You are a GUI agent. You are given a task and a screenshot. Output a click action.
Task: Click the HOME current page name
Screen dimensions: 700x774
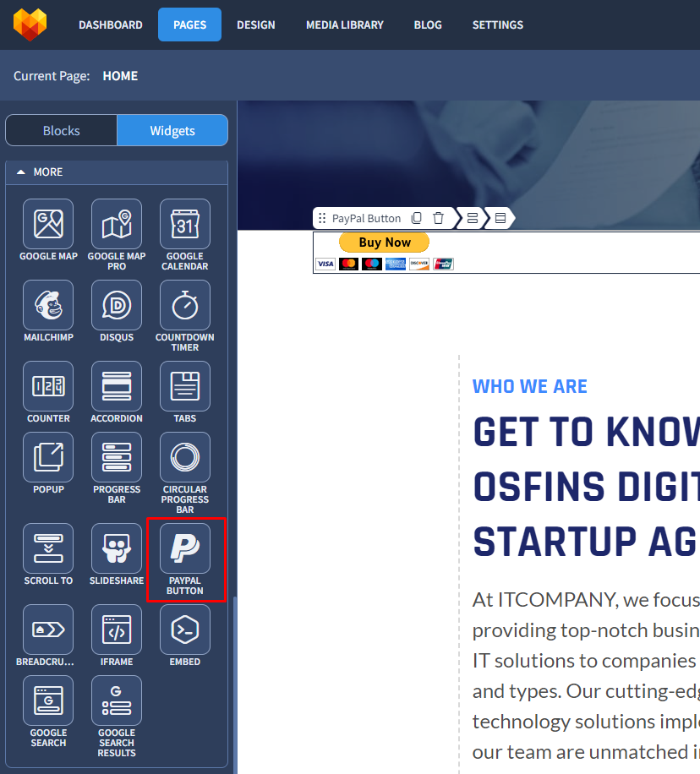[120, 76]
